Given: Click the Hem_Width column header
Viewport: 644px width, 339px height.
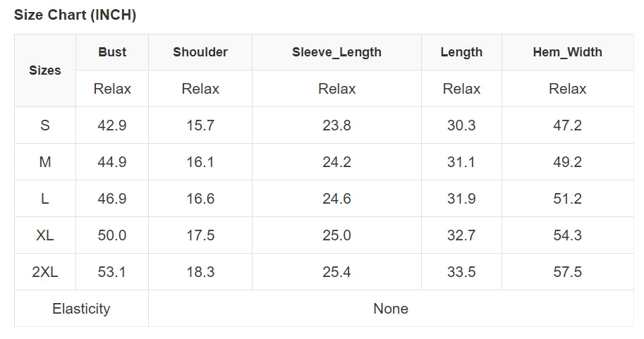Looking at the screenshot, I should click(x=567, y=52).
